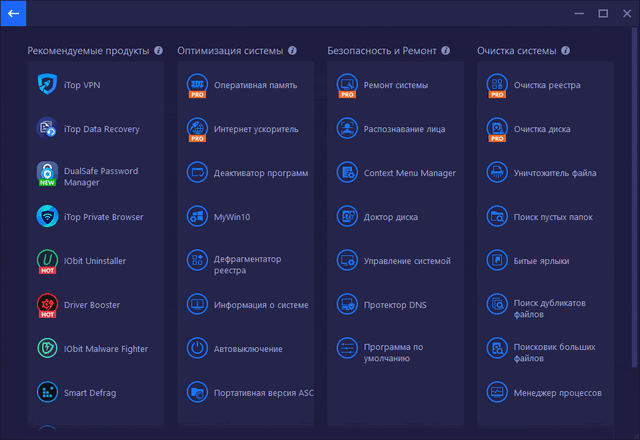
Task: Click Протектор DNS label
Action: click(395, 305)
